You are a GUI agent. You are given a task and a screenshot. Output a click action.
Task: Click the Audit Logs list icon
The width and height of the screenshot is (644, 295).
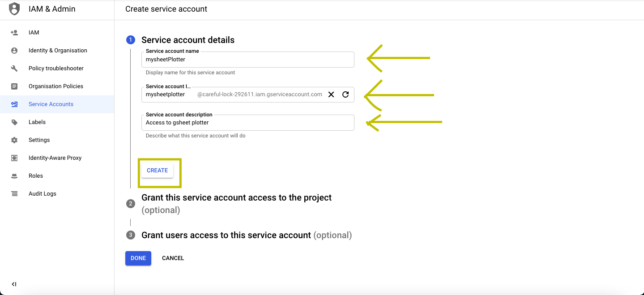(14, 194)
